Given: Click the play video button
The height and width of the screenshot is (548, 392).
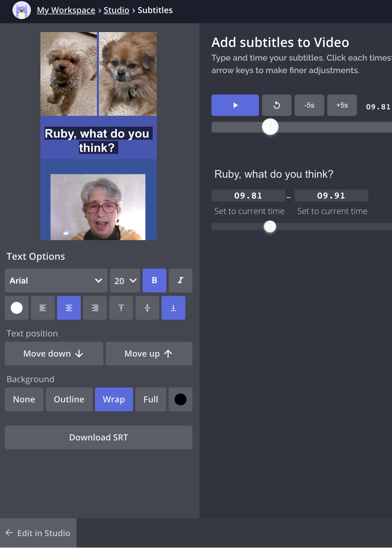Looking at the screenshot, I should point(235,105).
